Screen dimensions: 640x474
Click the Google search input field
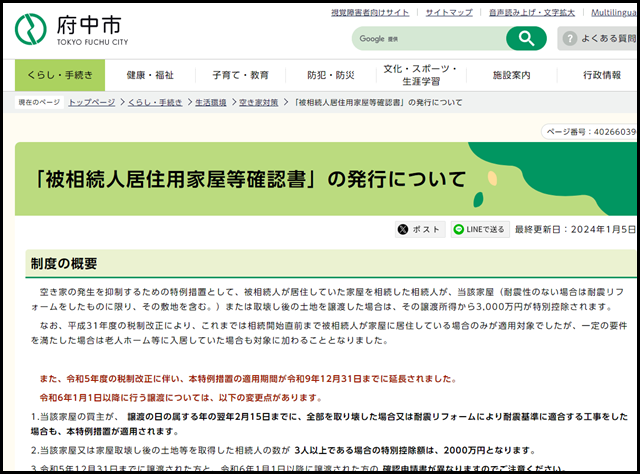429,38
